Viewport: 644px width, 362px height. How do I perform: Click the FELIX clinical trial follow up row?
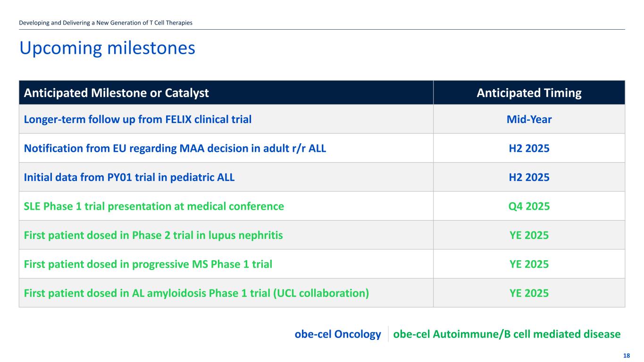click(x=138, y=120)
